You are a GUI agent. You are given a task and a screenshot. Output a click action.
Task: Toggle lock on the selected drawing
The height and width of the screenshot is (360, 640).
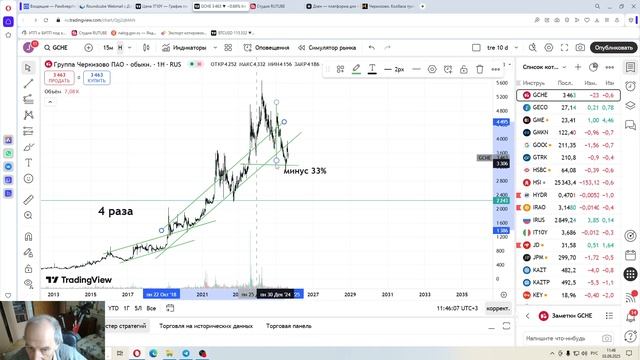(464, 69)
